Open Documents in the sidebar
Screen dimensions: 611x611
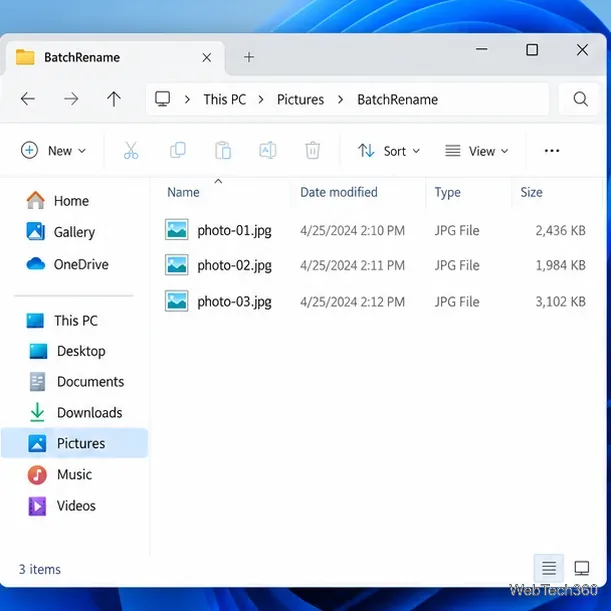[76, 381]
